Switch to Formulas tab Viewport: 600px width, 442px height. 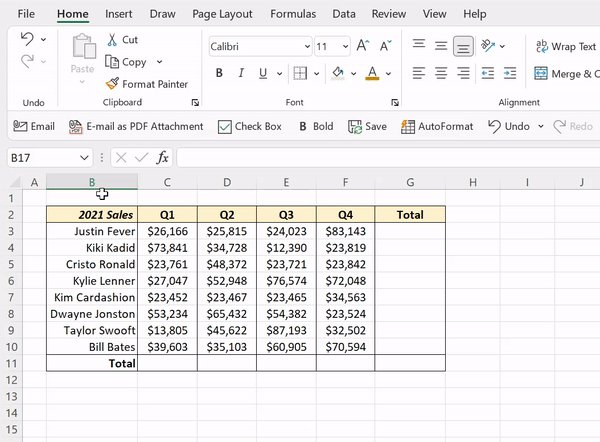point(293,14)
